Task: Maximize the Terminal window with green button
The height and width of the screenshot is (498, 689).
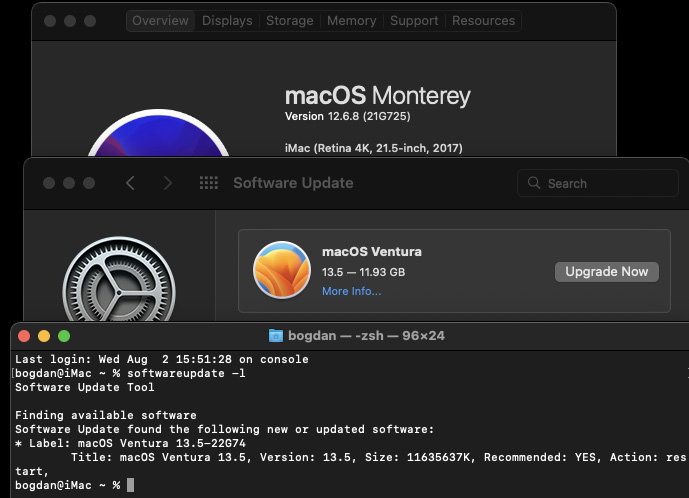Action: pyautogui.click(x=64, y=336)
